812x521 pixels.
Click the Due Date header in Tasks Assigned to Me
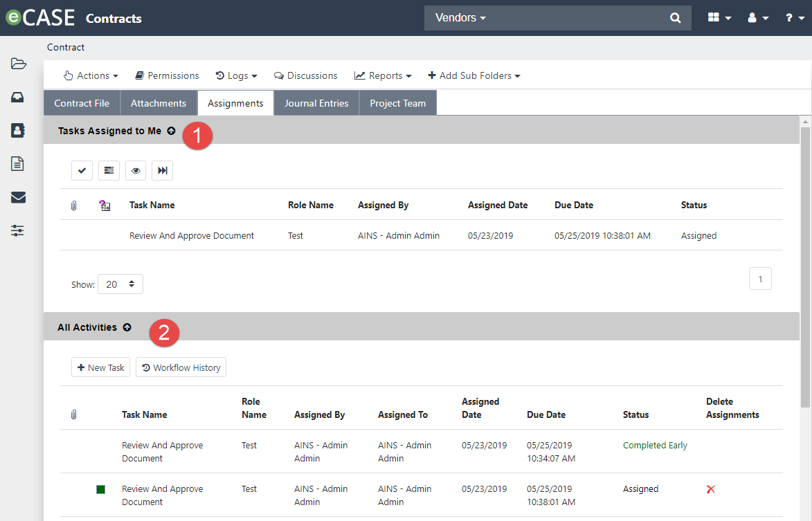[x=574, y=205]
